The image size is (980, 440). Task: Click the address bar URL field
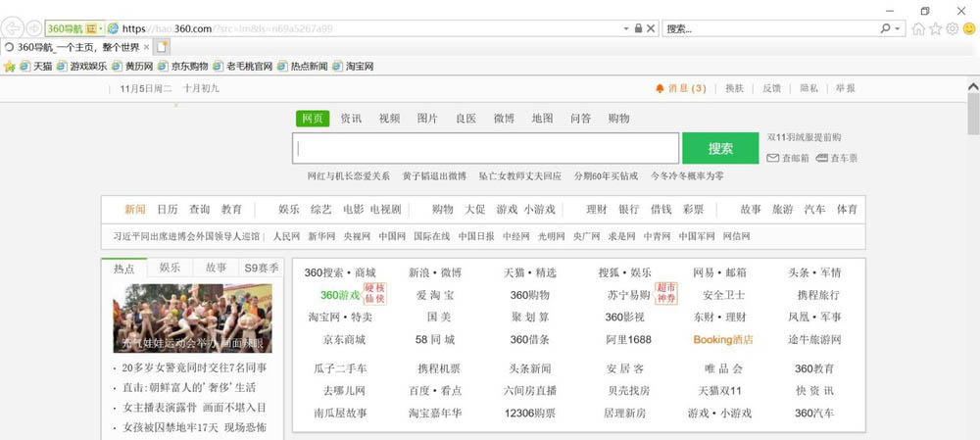pyautogui.click(x=363, y=28)
